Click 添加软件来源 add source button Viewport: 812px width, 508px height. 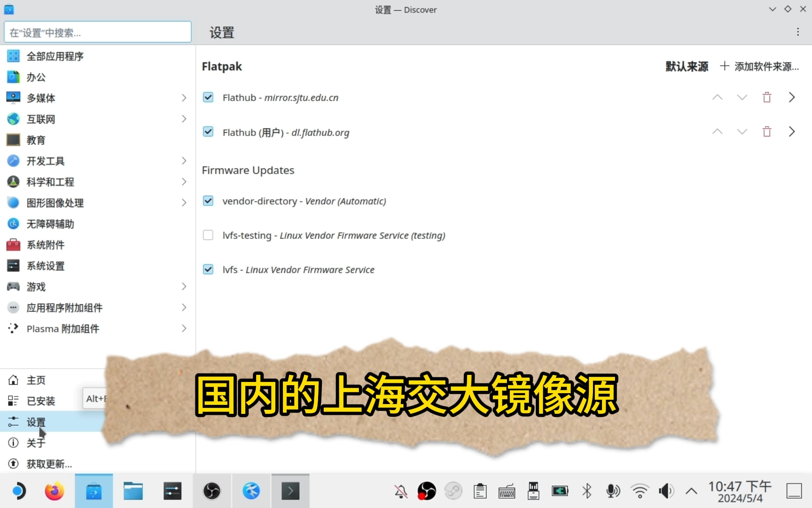tap(759, 66)
